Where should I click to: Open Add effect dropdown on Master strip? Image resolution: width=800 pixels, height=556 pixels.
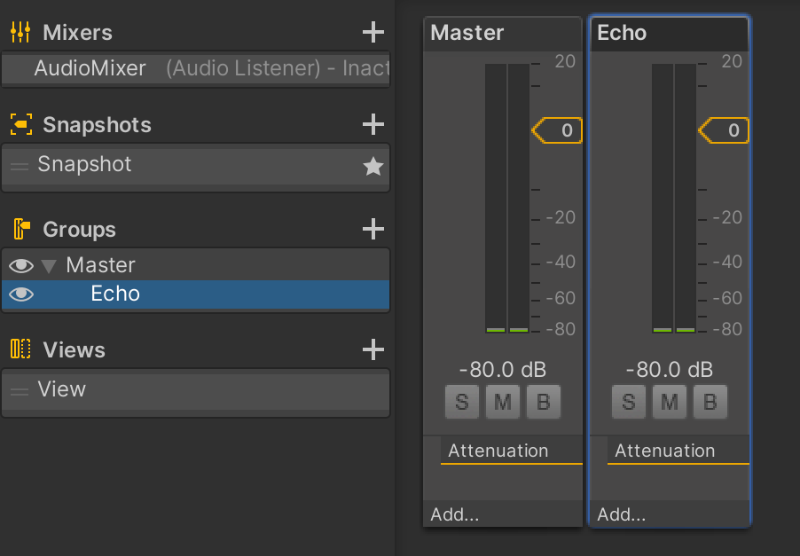(x=455, y=515)
